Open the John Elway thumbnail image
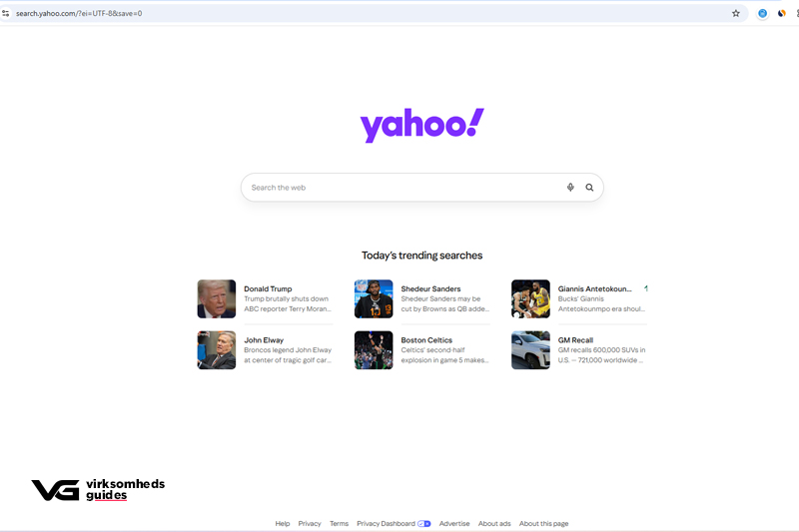Screen dimensions: 799x532 pos(217,350)
